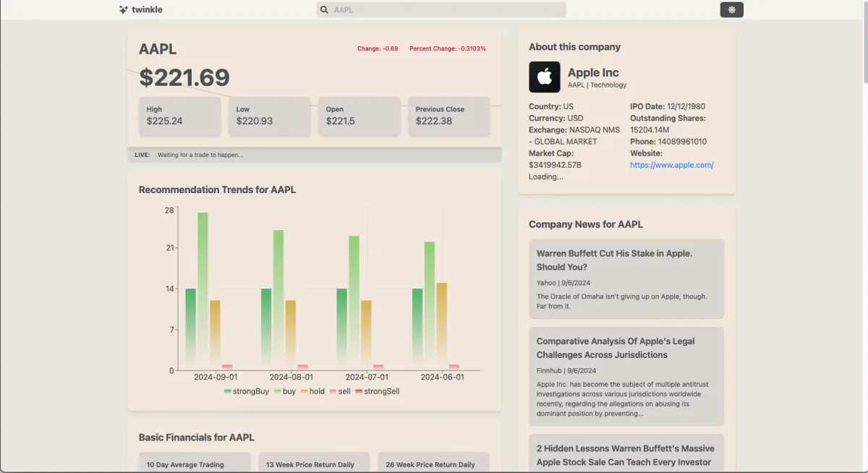Click the Percent Change: -0.3103% badge
This screenshot has height=473, width=868.
click(448, 48)
